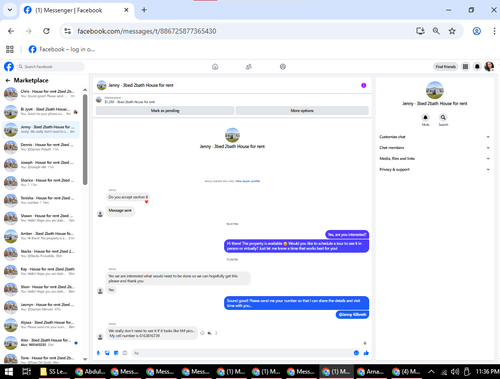Expand the Privacy & support section
Image resolution: width=500 pixels, height=379 pixels.
pos(435,169)
